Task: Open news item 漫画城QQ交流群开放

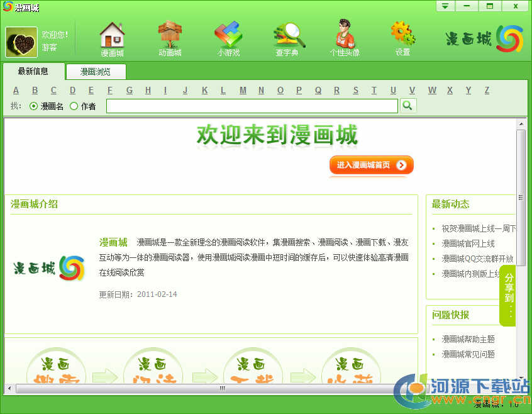Action: click(478, 259)
